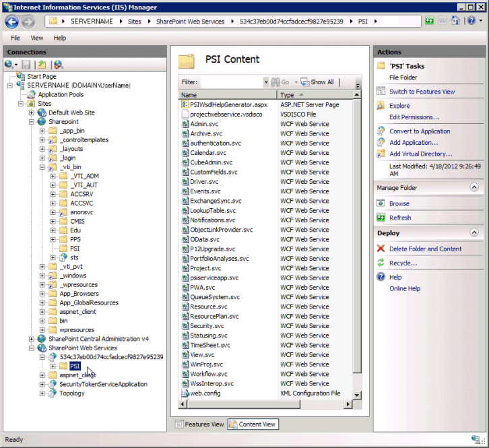Click the delete connection icon
This screenshot has height=448, width=489.
59,65
